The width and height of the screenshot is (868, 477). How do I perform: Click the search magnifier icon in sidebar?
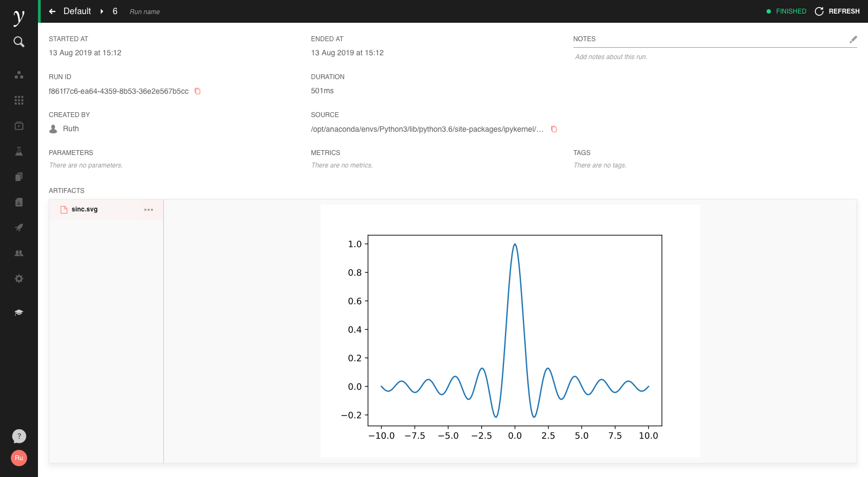[19, 42]
